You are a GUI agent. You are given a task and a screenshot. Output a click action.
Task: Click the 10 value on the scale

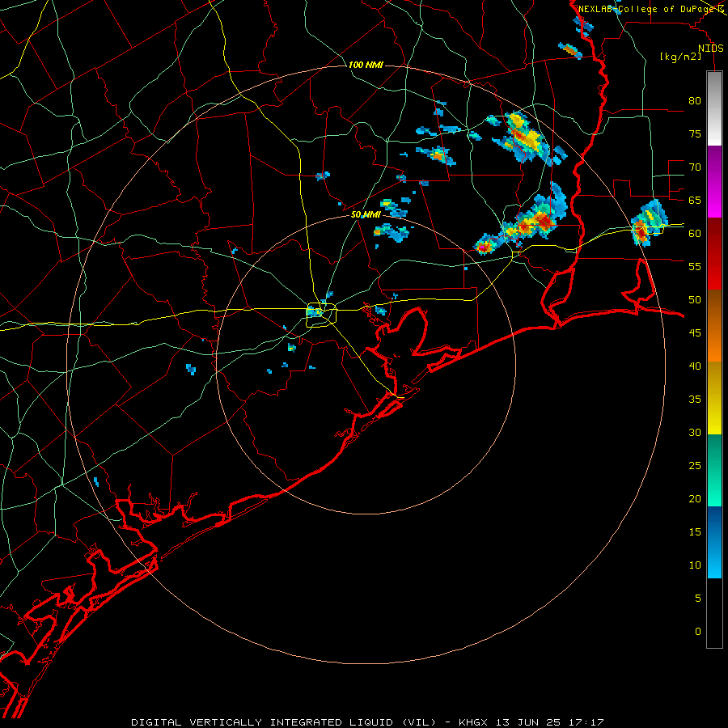pos(695,565)
